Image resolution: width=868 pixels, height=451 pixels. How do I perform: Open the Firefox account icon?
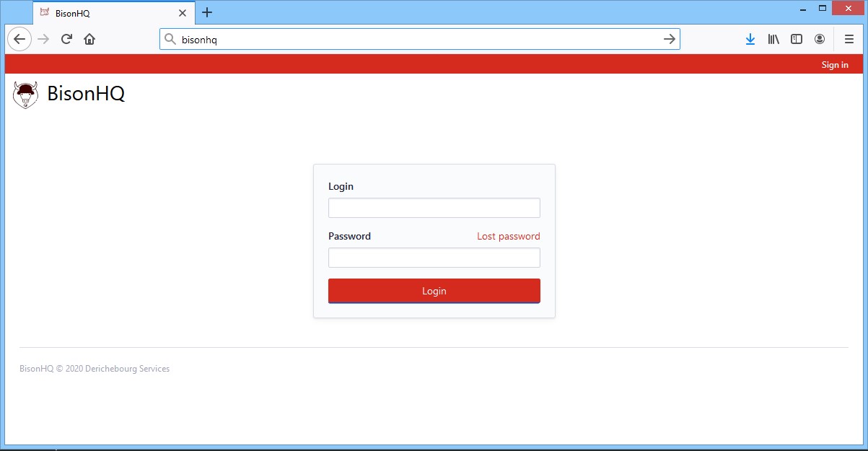click(x=820, y=40)
